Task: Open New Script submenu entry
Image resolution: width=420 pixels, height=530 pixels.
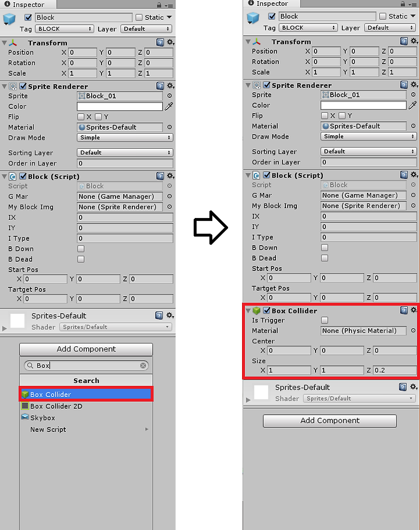Action: tap(86, 430)
